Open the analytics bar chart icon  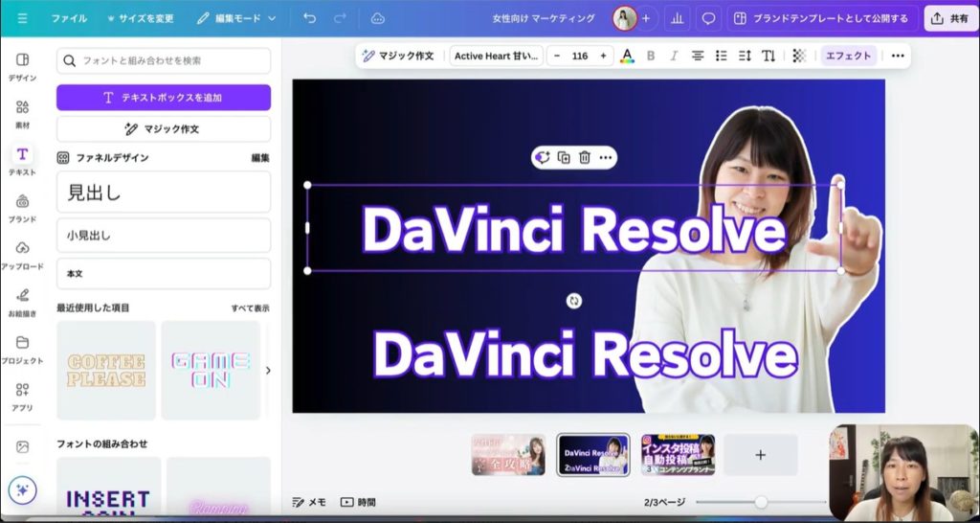(678, 18)
